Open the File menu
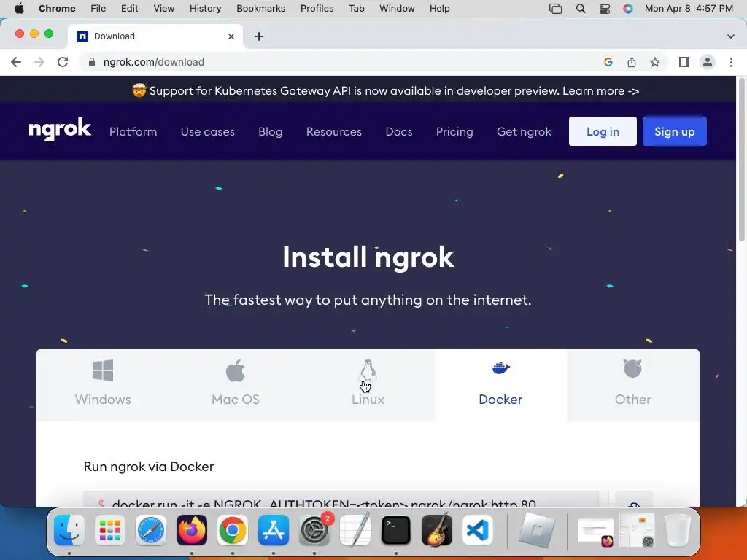 pos(98,8)
